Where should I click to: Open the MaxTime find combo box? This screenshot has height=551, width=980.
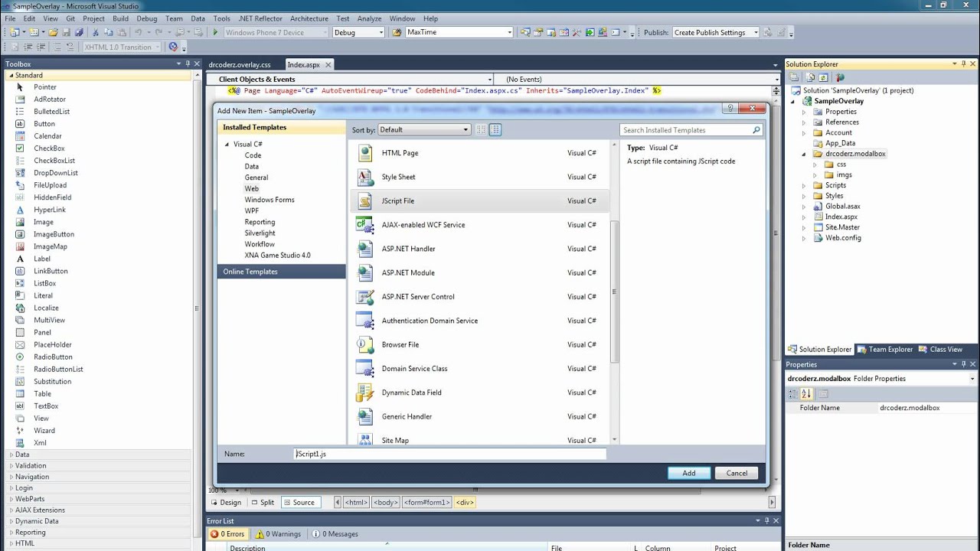(x=459, y=32)
